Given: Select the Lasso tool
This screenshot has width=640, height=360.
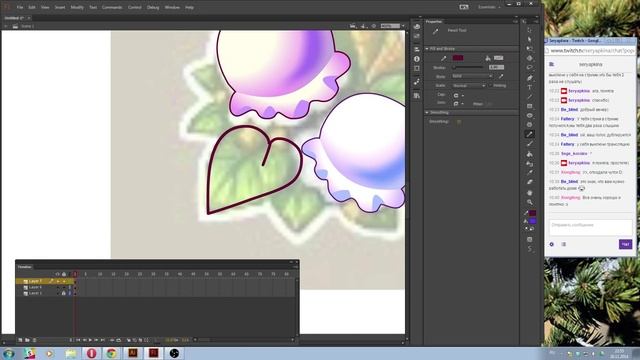Looking at the screenshot, I should [529, 68].
